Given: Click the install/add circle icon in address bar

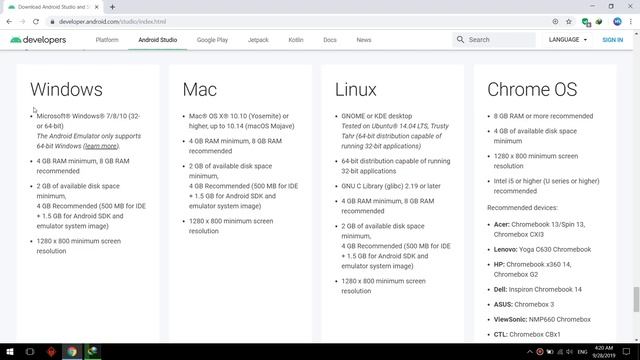Looking at the screenshot, I should tap(555, 22).
